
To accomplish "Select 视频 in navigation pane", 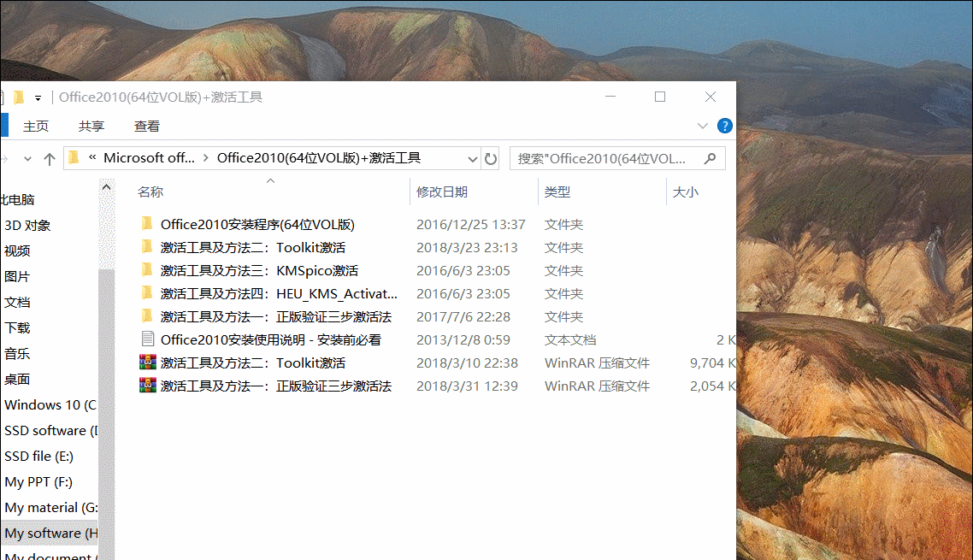I will click(17, 251).
